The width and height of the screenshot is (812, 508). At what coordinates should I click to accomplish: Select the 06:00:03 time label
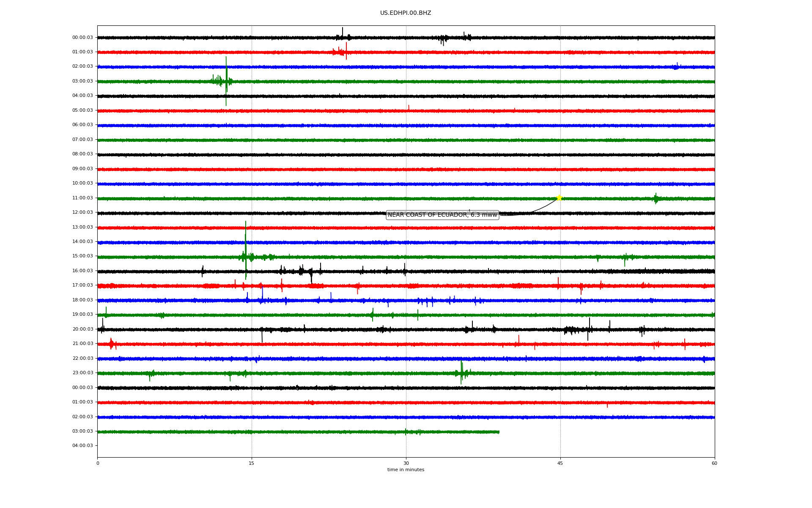pos(82,125)
